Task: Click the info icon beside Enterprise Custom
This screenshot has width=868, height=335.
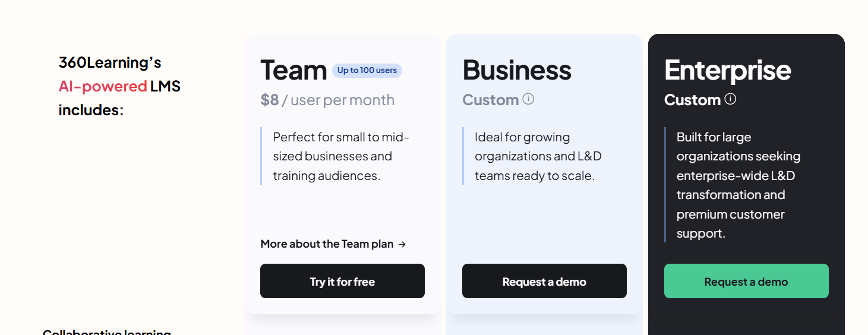Action: [730, 99]
